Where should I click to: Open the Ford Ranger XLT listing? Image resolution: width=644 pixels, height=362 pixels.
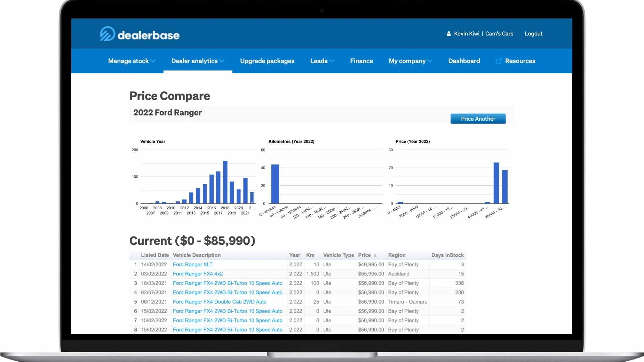[192, 265]
